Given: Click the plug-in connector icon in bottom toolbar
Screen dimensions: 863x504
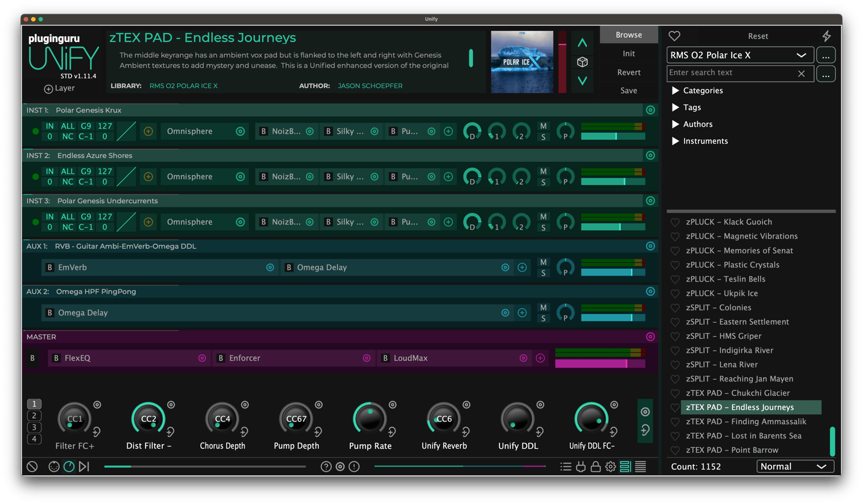Looking at the screenshot, I should click(x=581, y=467).
